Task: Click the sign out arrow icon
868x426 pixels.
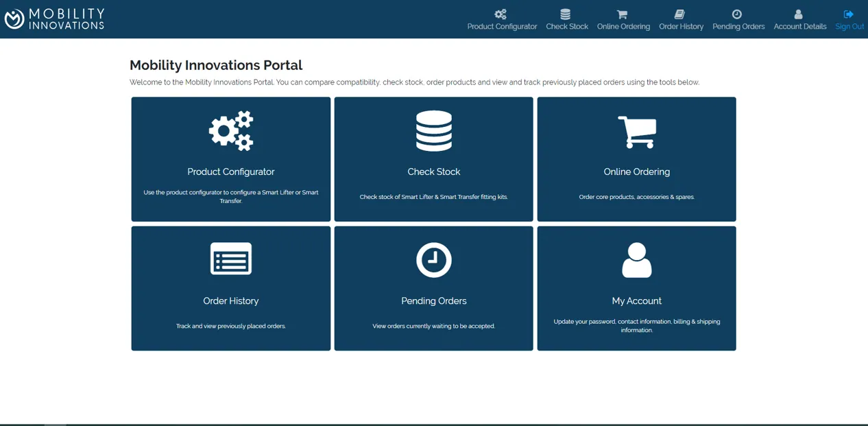Action: 849,14
